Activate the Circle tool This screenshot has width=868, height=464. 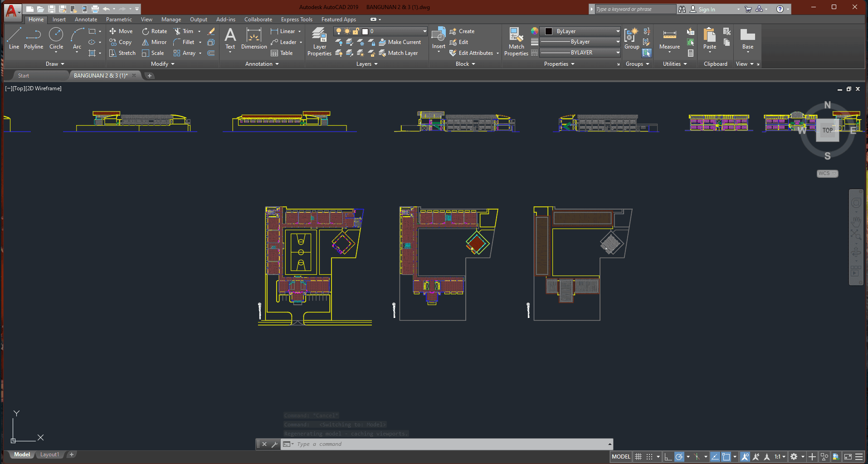pyautogui.click(x=56, y=38)
